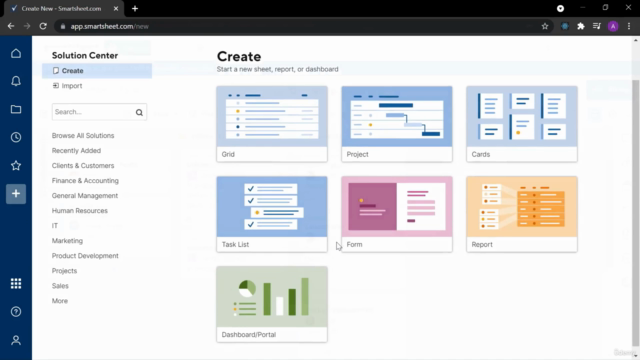Viewport: 640px width, 360px height.
Task: Open the Browse folder icon
Action: 16,109
